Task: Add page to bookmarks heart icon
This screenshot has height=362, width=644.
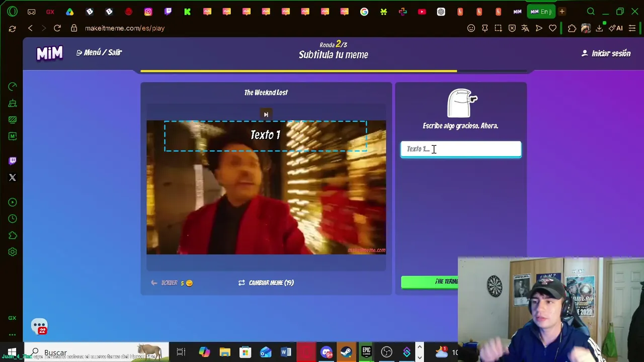Action: click(x=552, y=28)
